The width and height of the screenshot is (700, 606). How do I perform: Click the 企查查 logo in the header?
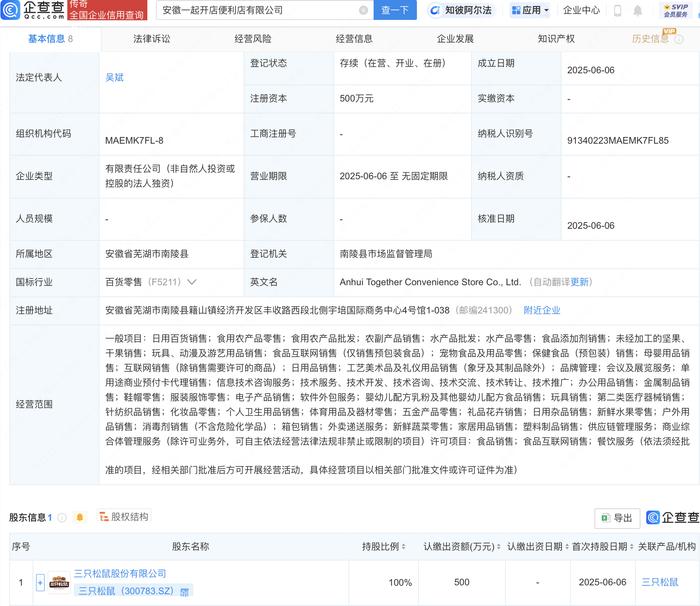pos(33,10)
